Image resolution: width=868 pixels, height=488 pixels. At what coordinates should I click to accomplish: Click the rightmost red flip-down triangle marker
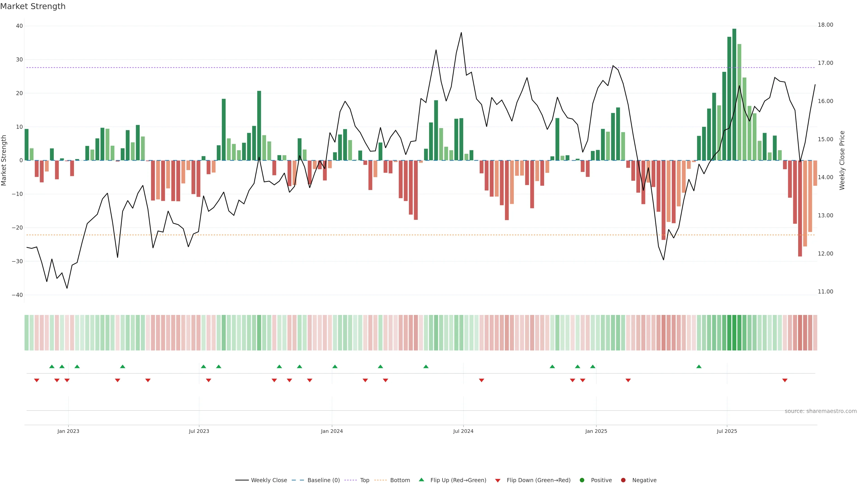[x=785, y=380]
